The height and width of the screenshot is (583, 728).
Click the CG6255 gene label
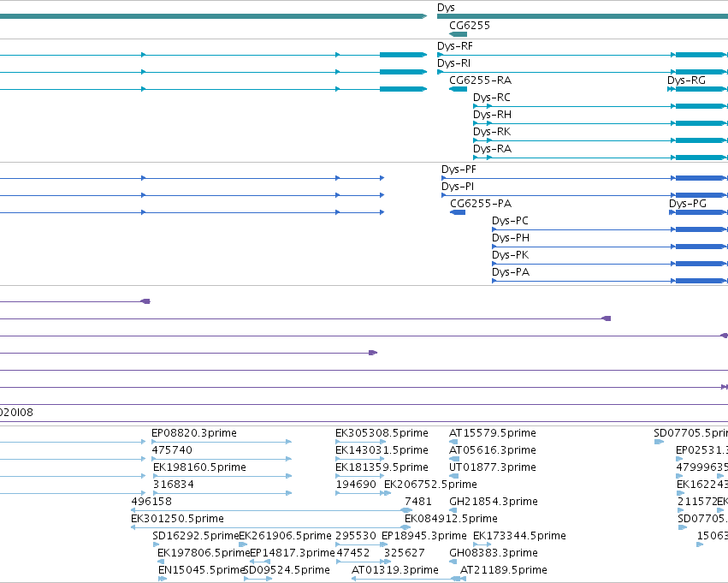[470, 26]
